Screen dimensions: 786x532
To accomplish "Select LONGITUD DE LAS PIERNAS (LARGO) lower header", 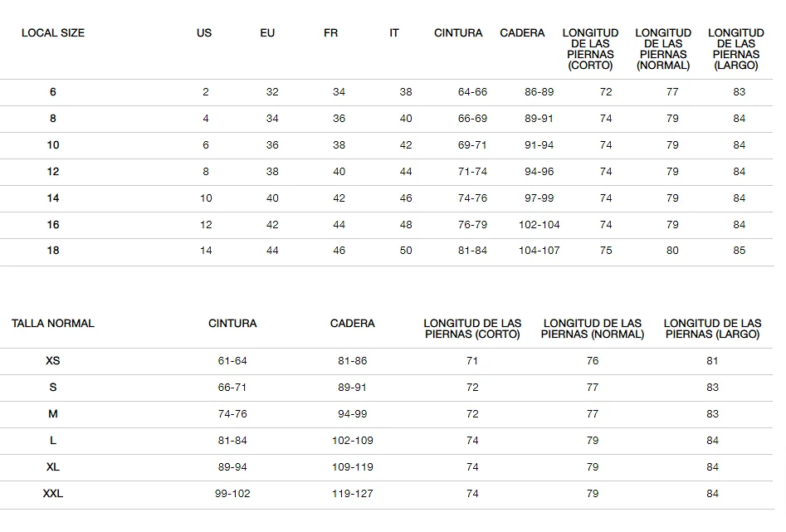I will tap(712, 329).
